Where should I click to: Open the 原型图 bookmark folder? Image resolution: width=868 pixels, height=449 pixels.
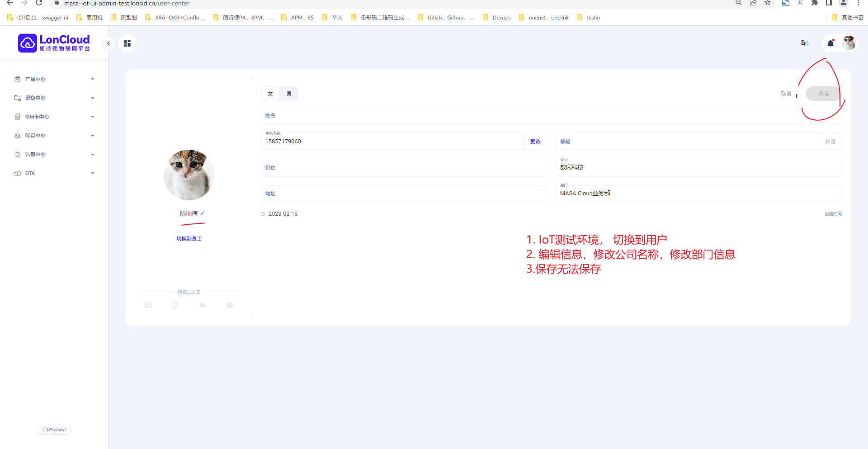pos(124,18)
